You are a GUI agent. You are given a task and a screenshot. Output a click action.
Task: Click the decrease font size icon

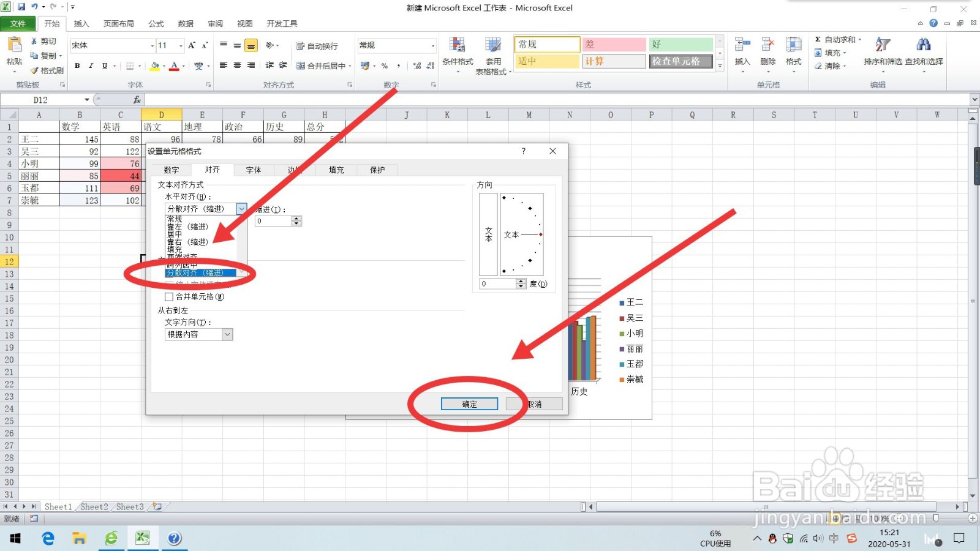tap(205, 45)
